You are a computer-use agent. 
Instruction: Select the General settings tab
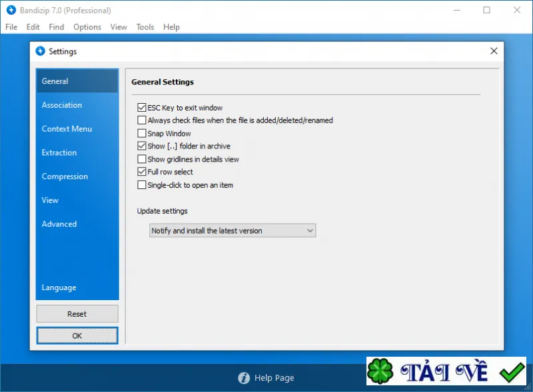click(x=77, y=81)
